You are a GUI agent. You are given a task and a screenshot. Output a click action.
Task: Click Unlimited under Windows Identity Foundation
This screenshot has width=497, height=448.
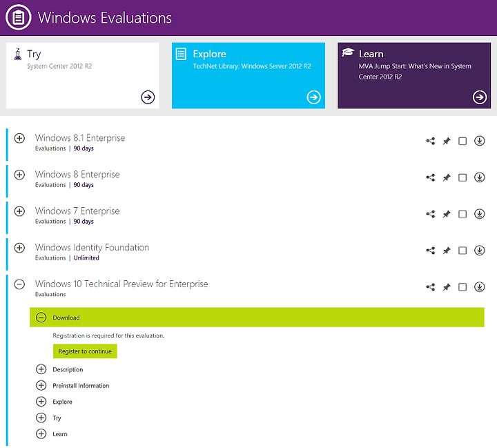[86, 257]
